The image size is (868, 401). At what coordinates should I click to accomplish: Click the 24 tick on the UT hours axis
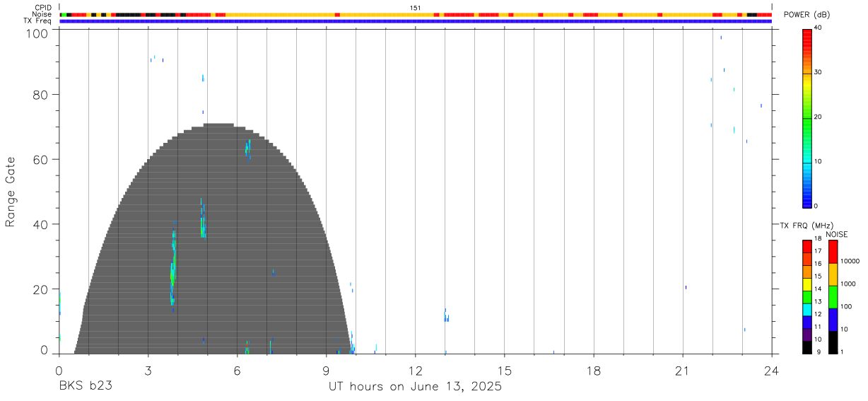pos(772,370)
